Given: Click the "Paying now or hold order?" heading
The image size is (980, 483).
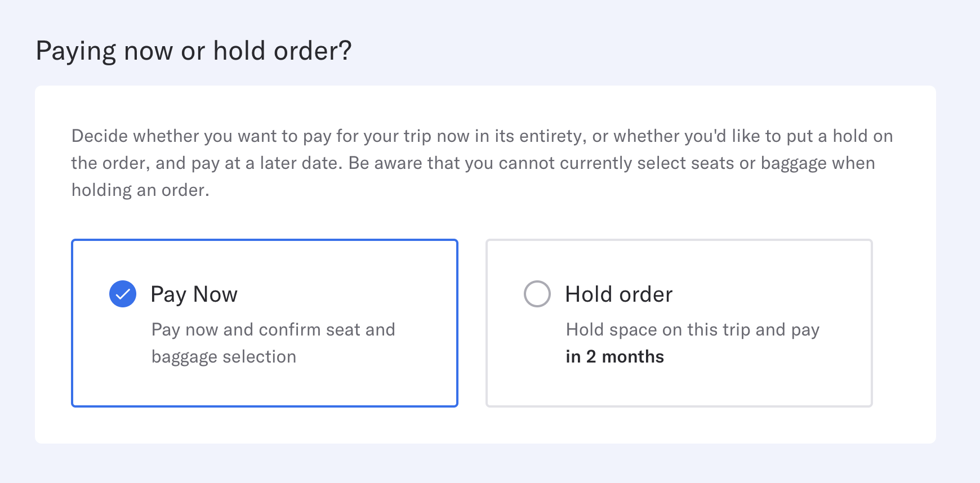Looking at the screenshot, I should pos(193,51).
